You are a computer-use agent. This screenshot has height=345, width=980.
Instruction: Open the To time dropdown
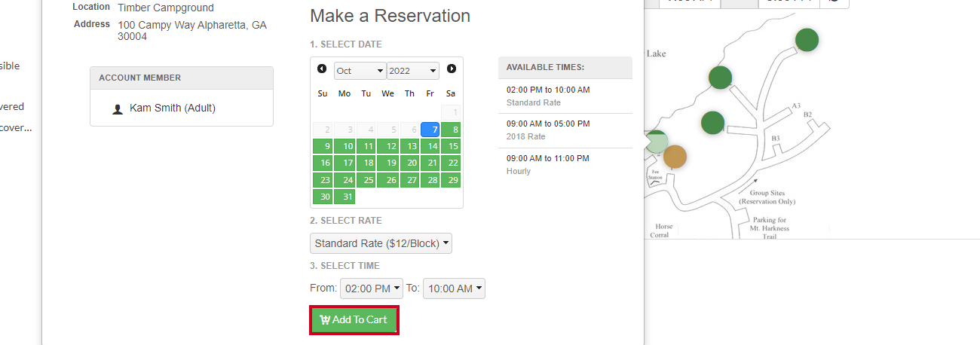click(454, 289)
